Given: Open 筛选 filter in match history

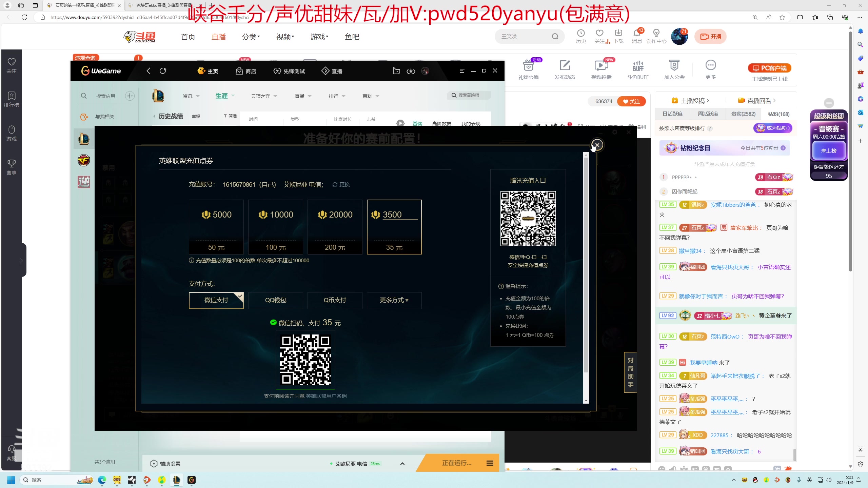Looking at the screenshot, I should (230, 116).
